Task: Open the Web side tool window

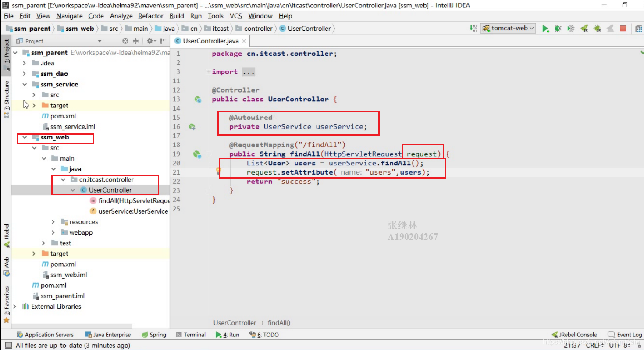Action: click(x=6, y=266)
